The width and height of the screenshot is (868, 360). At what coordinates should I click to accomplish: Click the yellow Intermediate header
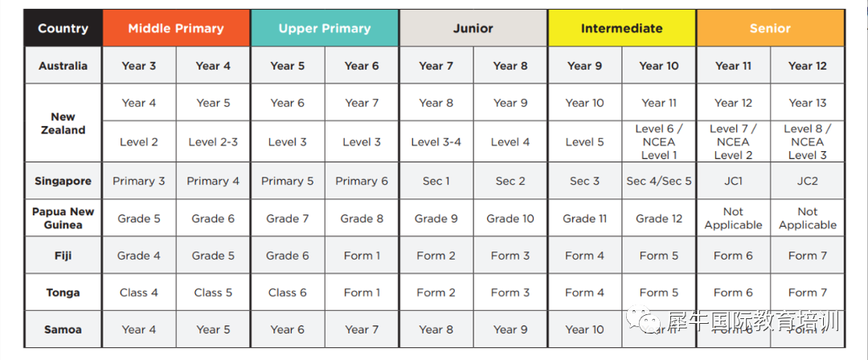(x=621, y=28)
